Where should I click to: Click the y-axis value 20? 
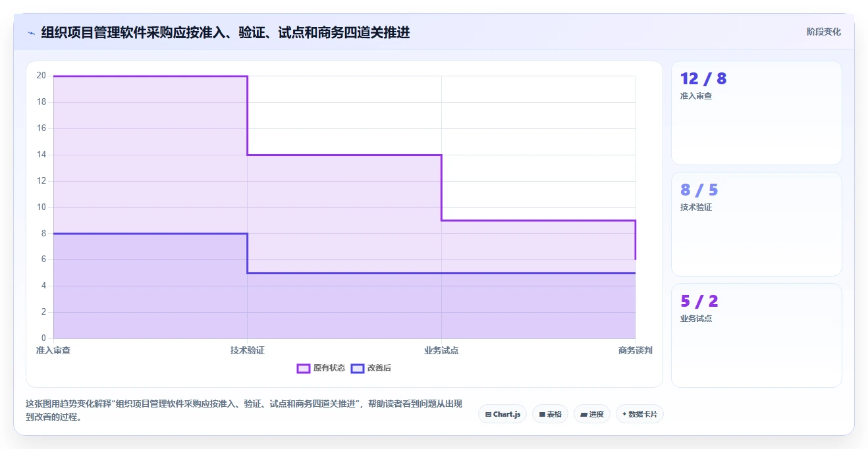[41, 76]
